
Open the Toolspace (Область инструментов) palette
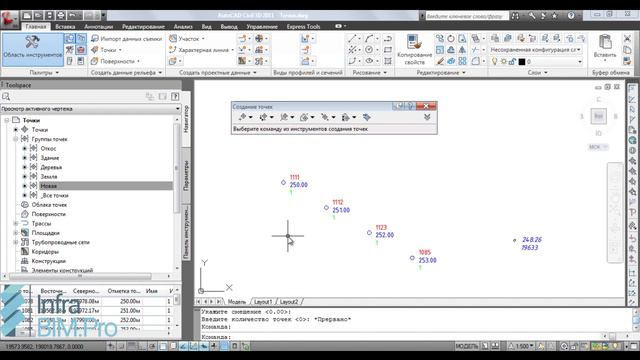(33, 49)
